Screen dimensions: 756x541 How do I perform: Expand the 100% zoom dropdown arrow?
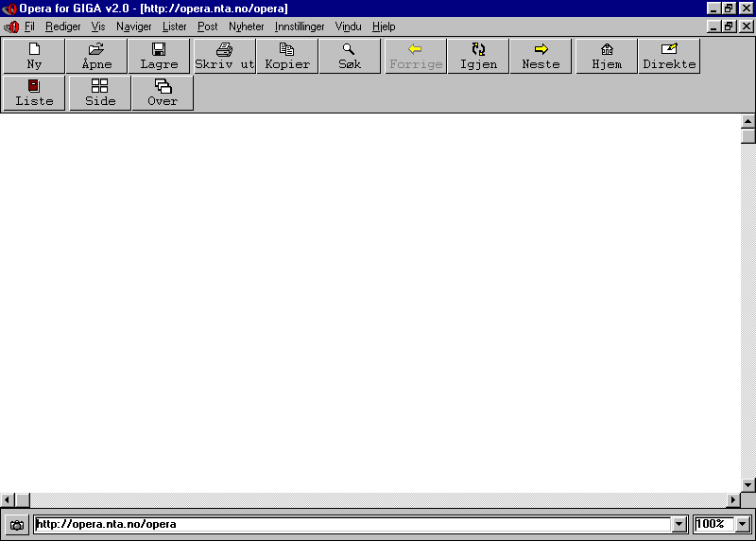[743, 524]
